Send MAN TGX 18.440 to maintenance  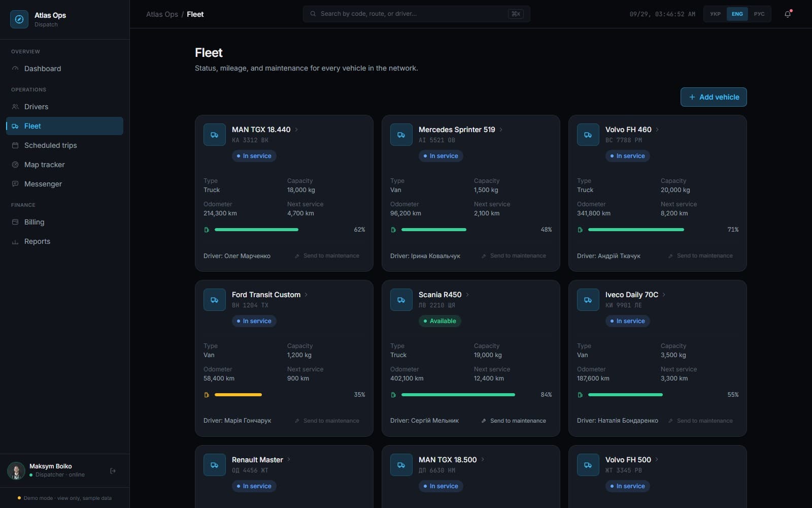coord(327,256)
